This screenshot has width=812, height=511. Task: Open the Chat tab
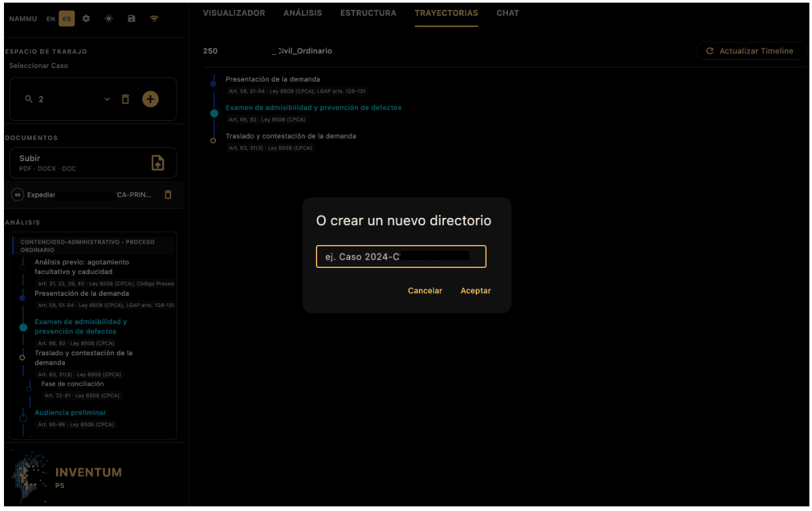click(x=508, y=13)
